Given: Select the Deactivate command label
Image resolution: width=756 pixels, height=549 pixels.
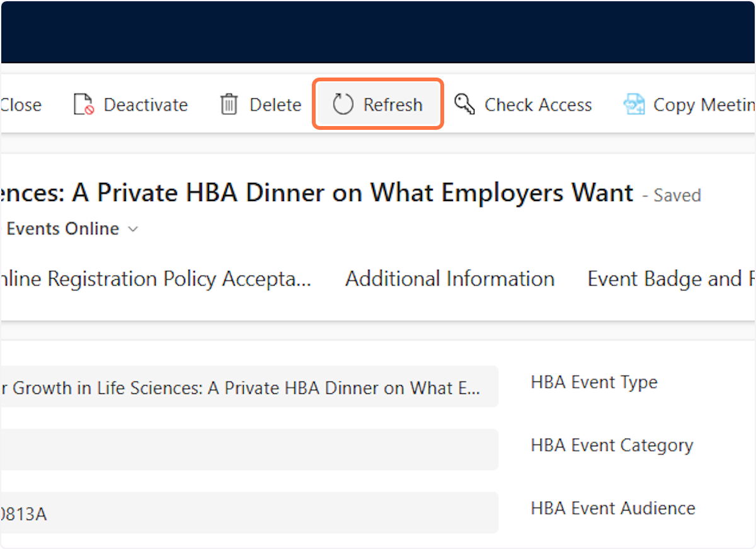Looking at the screenshot, I should click(x=146, y=105).
